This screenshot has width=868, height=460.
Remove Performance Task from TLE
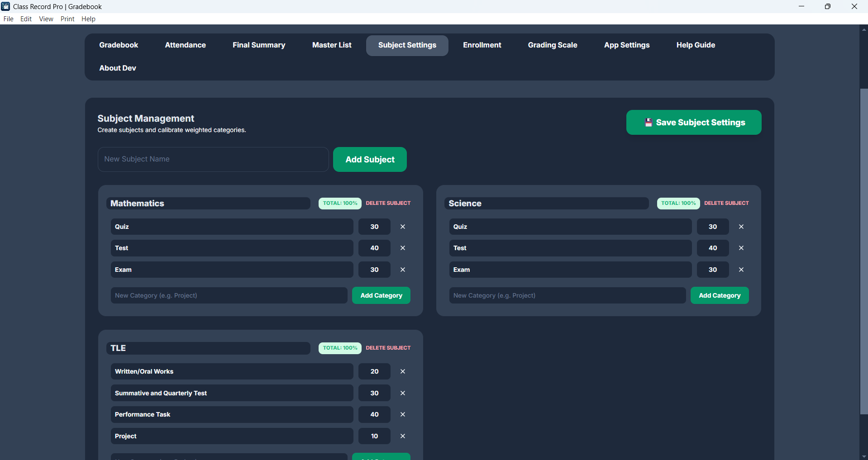[x=402, y=414]
